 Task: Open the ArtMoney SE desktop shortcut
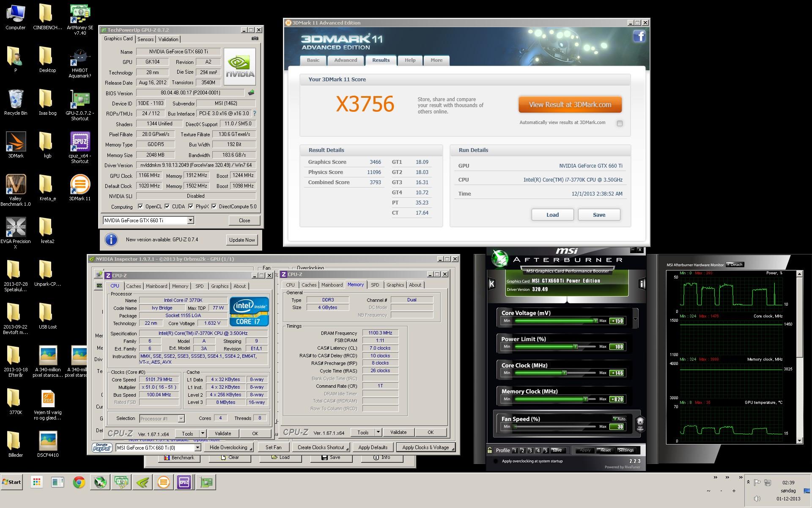[80, 19]
